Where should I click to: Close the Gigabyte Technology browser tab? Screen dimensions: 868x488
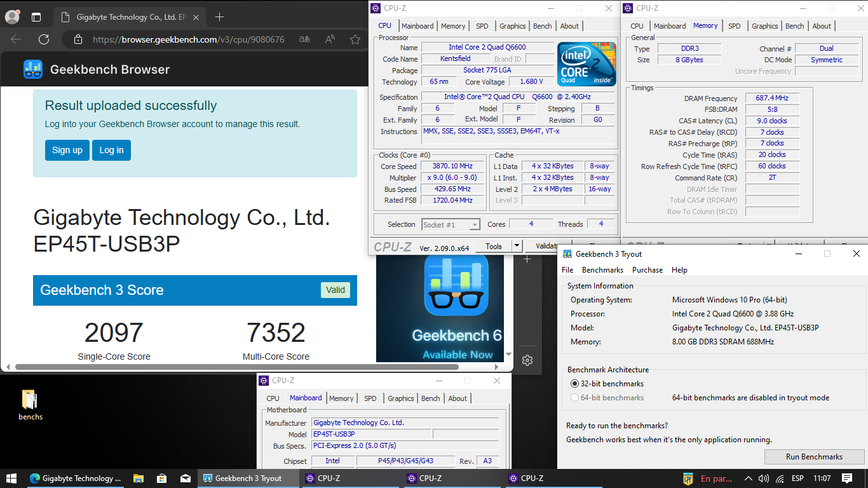(196, 17)
